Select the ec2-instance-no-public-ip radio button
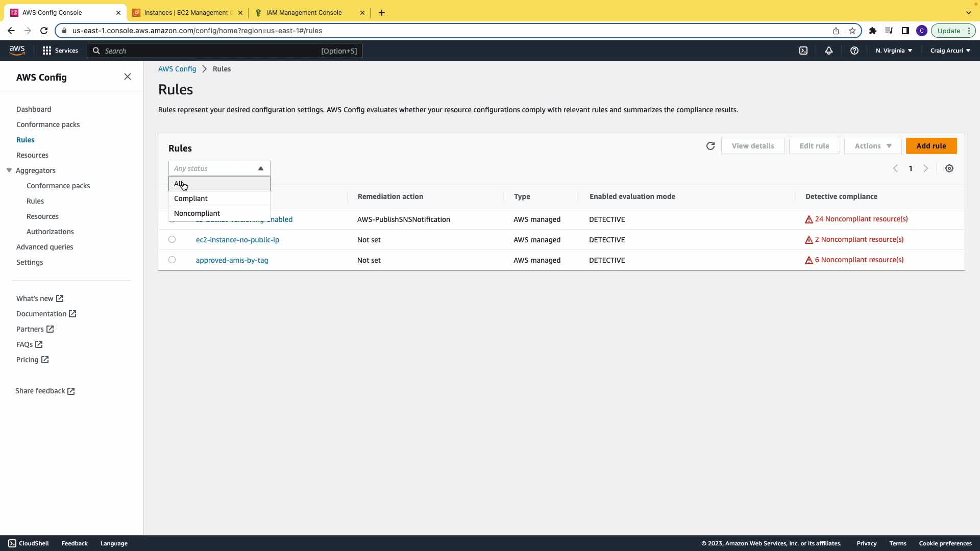Screen dimensions: 980x551 (x=172, y=239)
